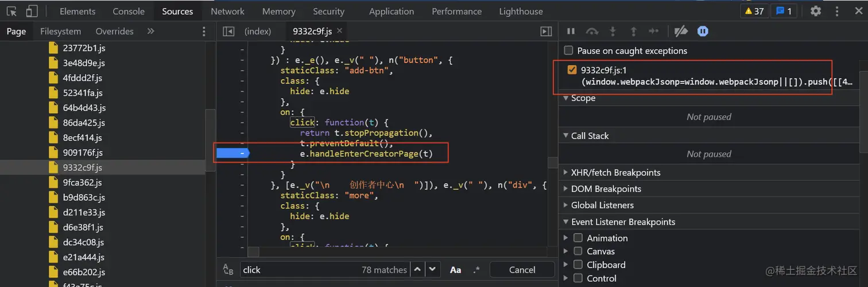Screen dimensions: 868x287
Task: Uncheck the 9332c9f.js:1 breakpoint
Action: [x=572, y=70]
